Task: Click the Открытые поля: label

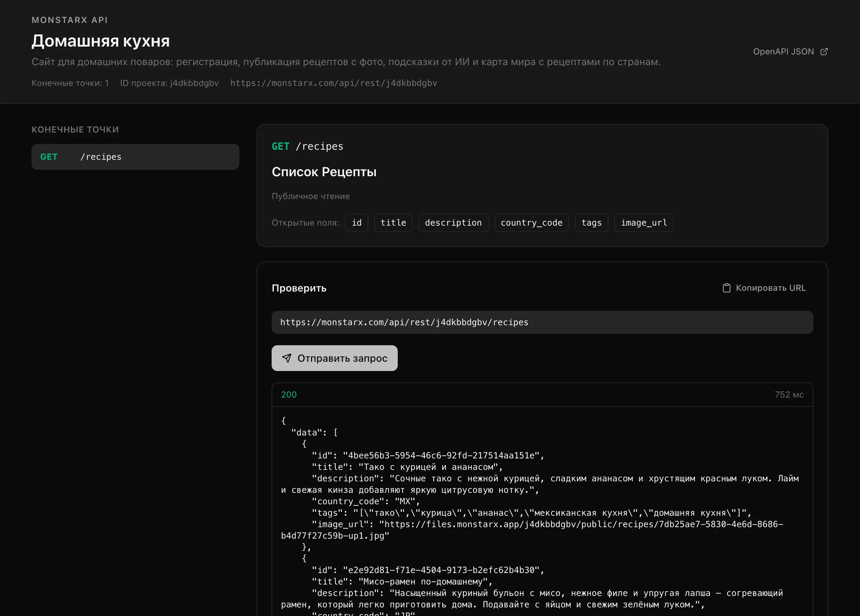Action: (x=305, y=223)
